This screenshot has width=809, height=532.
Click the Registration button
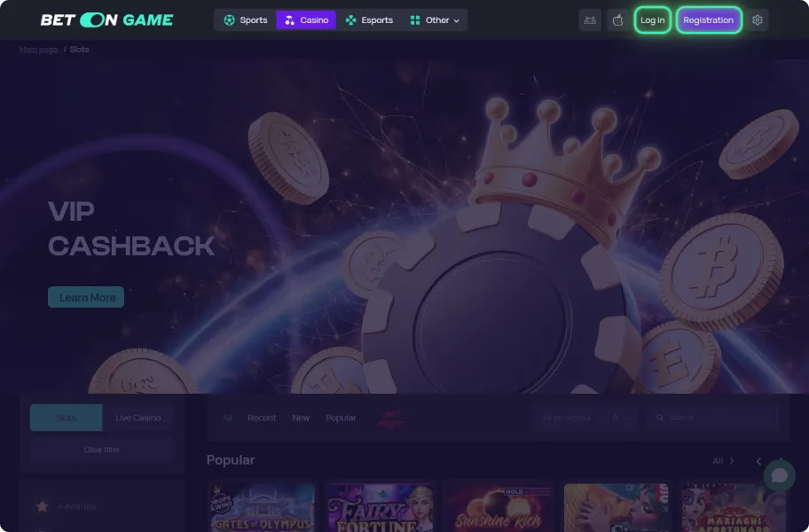coord(709,20)
